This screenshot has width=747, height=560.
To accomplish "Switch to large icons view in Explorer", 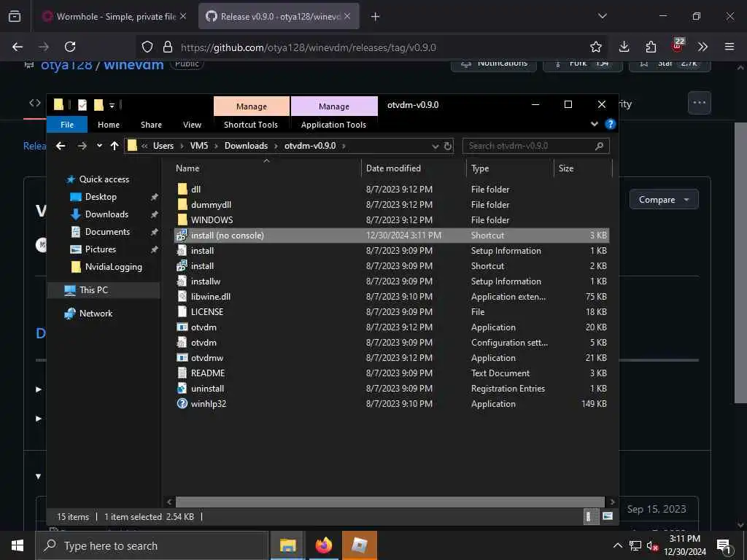I will 608,516.
